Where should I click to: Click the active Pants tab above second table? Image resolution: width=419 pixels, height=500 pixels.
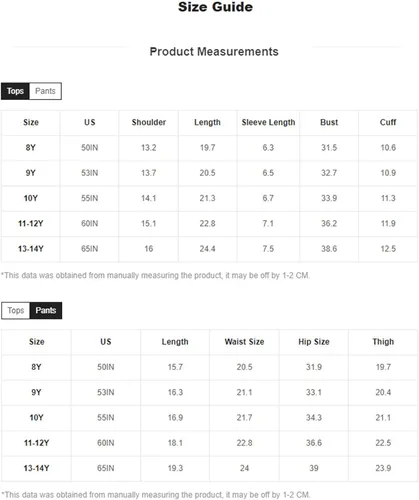tap(46, 310)
